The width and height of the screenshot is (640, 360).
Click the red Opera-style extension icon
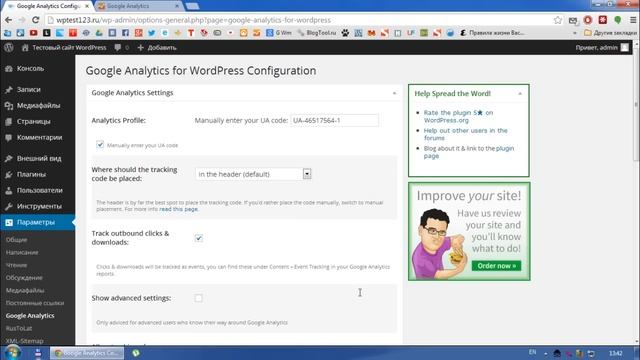(588, 20)
